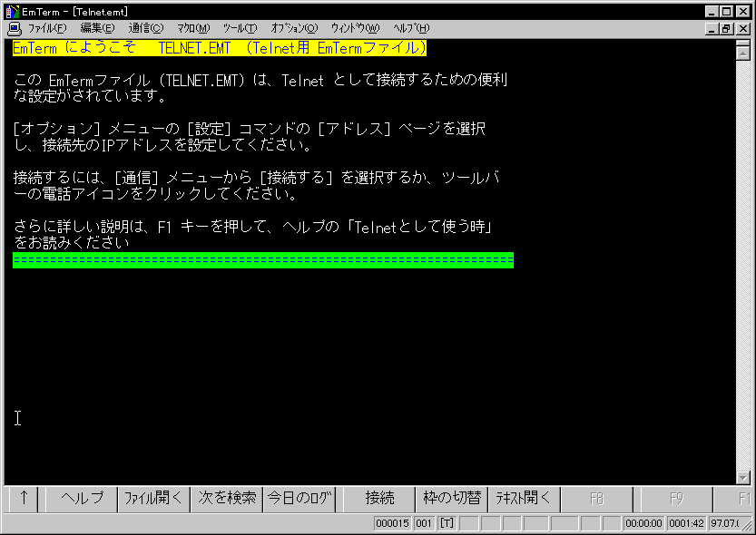This screenshot has height=535, width=756.
Task: Open the オプション(O) menu
Action: [294, 28]
